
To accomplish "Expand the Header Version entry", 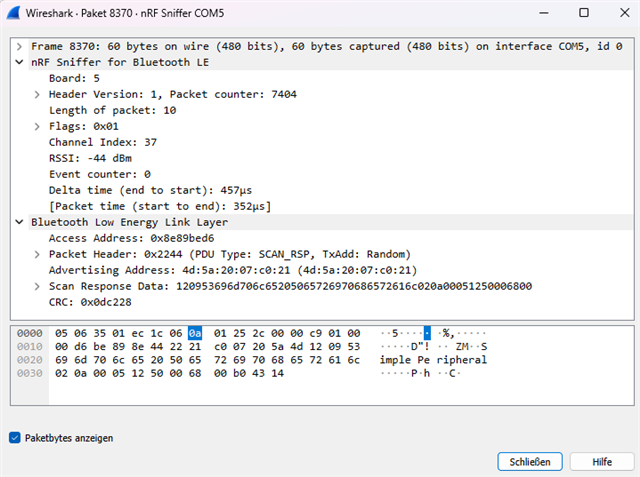I will tap(37, 95).
